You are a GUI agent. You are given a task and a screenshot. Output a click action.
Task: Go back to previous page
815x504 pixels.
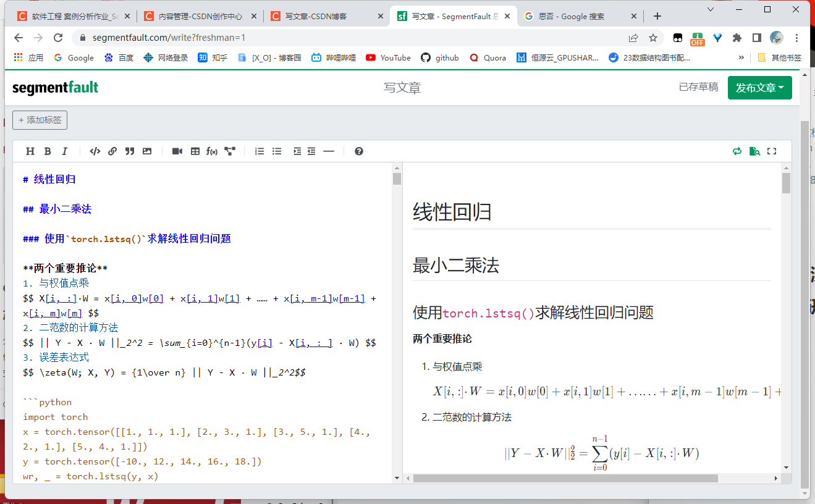pyautogui.click(x=19, y=38)
